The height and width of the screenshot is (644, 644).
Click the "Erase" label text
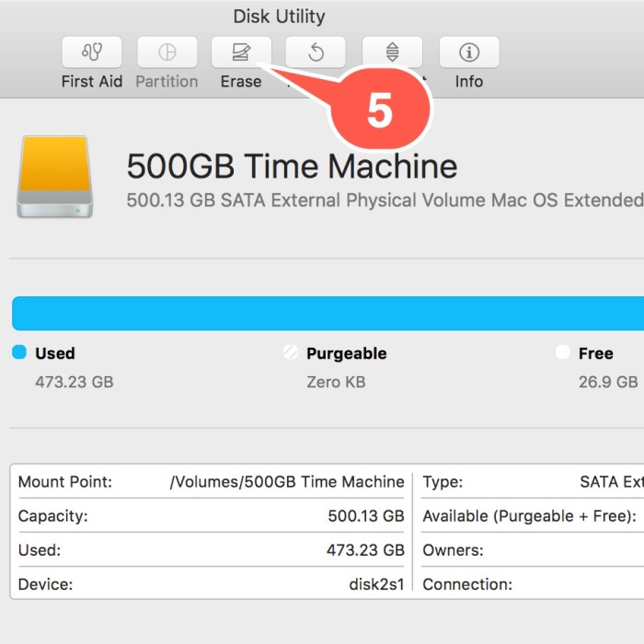pyautogui.click(x=241, y=81)
